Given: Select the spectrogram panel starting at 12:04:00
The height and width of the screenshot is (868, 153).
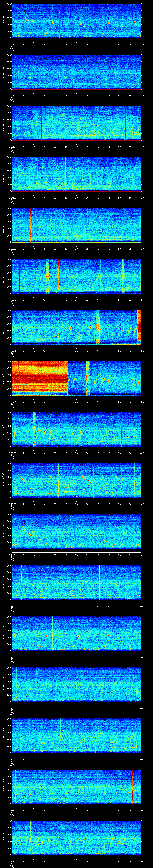Looking at the screenshot, I should click(x=76, y=174).
